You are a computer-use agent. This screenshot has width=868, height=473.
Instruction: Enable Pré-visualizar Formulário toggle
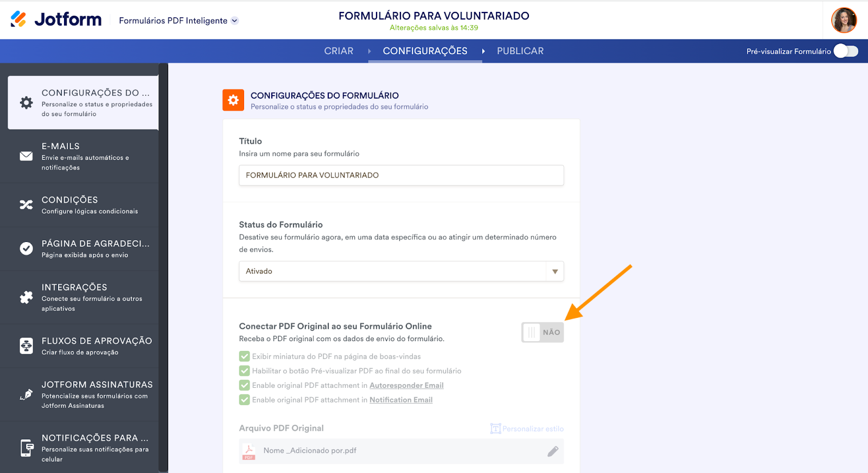click(846, 51)
